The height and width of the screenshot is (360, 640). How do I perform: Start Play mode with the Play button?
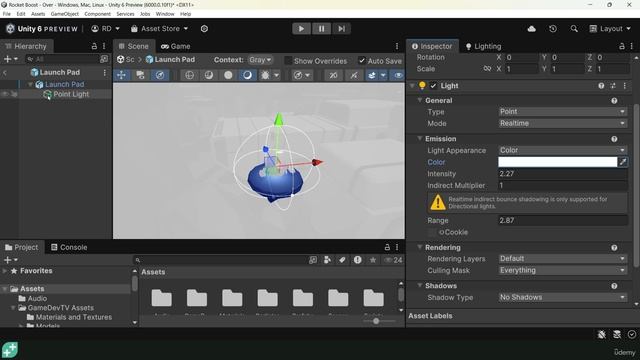pyautogui.click(x=301, y=29)
